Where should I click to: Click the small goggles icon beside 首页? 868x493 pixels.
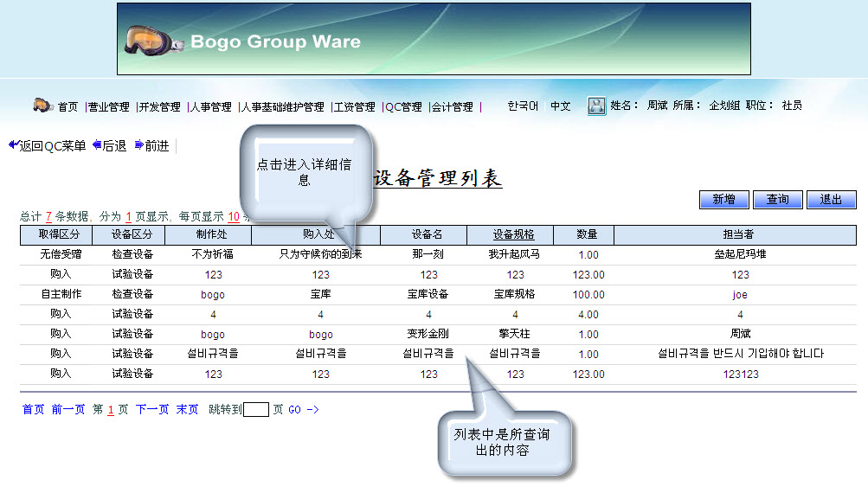click(42, 106)
